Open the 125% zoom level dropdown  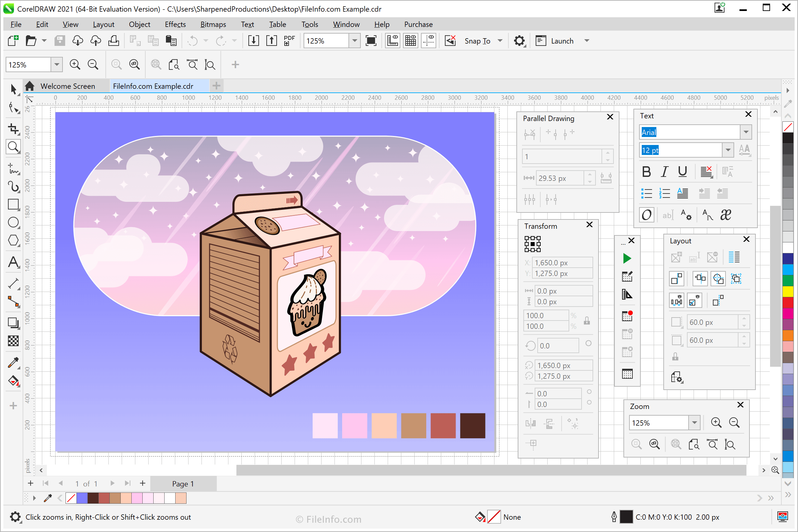[354, 41]
